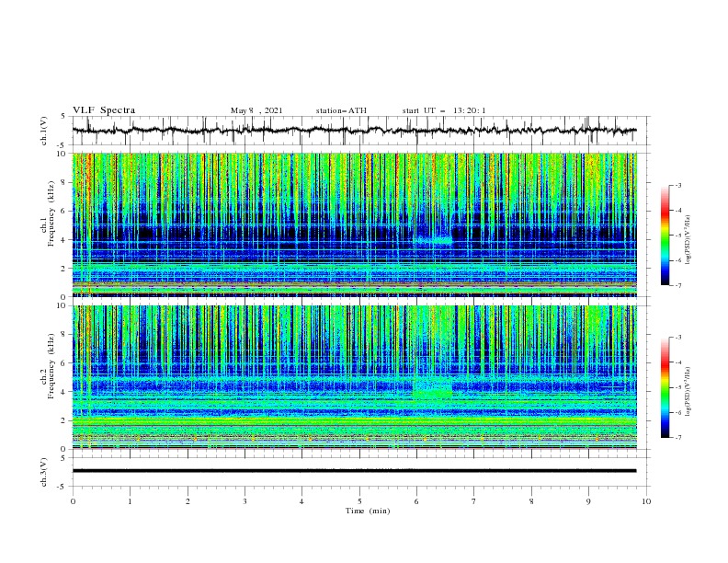Click the ch.2 "log(PSD)(V²/Hz)" color bar label

tap(688, 392)
